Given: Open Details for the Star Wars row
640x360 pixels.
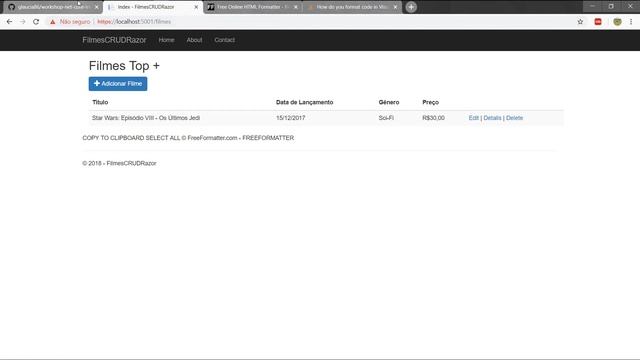Looking at the screenshot, I should click(492, 118).
